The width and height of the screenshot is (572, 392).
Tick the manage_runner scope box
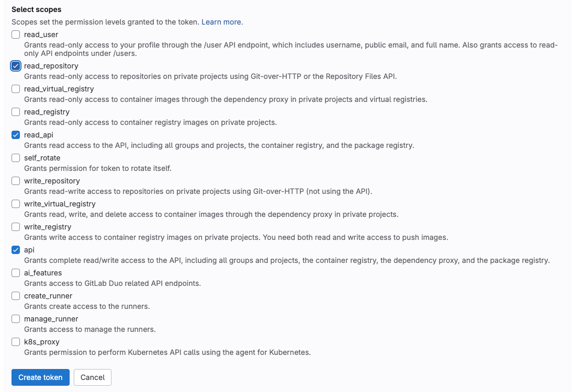click(16, 319)
